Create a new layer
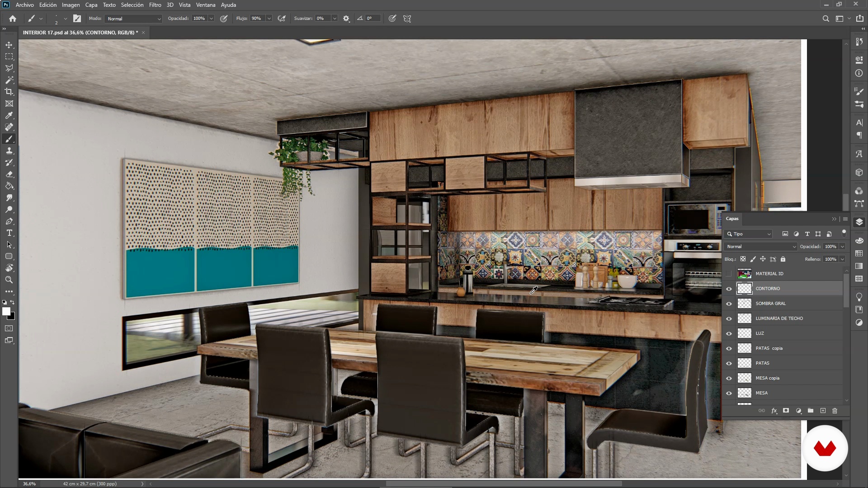 pyautogui.click(x=823, y=411)
